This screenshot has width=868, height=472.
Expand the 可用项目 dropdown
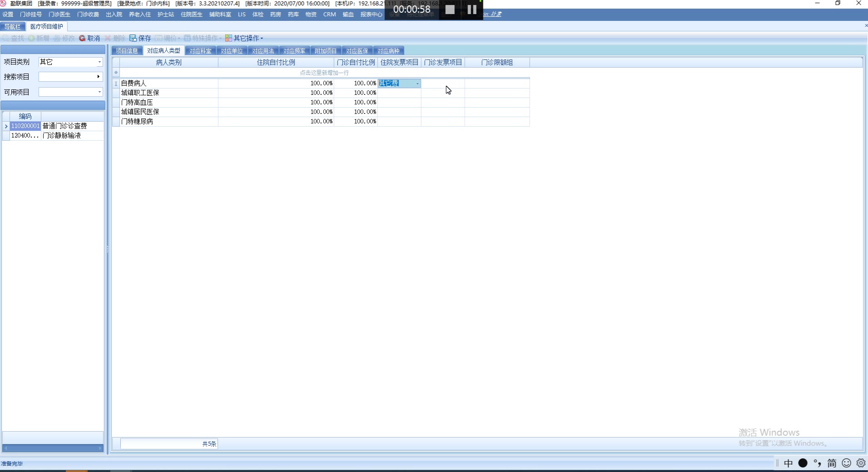(99, 92)
